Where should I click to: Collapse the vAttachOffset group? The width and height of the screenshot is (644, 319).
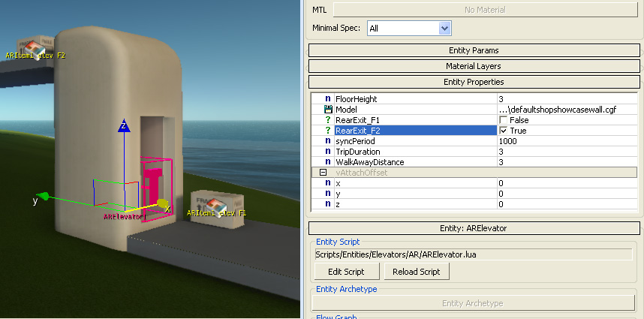pos(323,173)
